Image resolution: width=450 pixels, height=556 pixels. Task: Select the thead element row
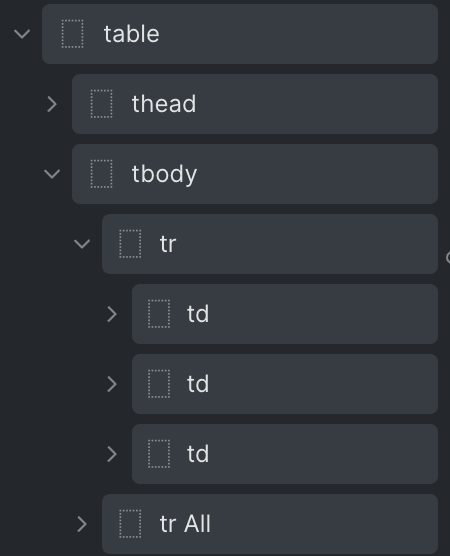[255, 104]
